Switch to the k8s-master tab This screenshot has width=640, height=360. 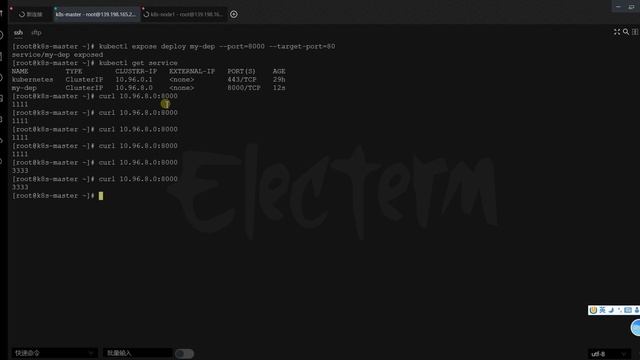[x=96, y=14]
